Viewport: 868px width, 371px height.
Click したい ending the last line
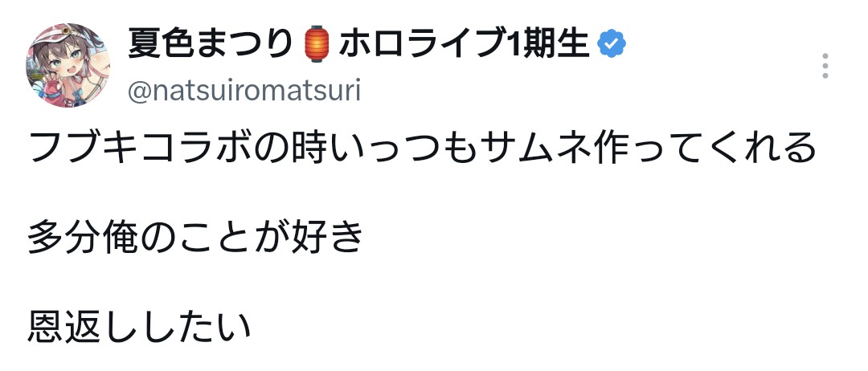coord(196,326)
